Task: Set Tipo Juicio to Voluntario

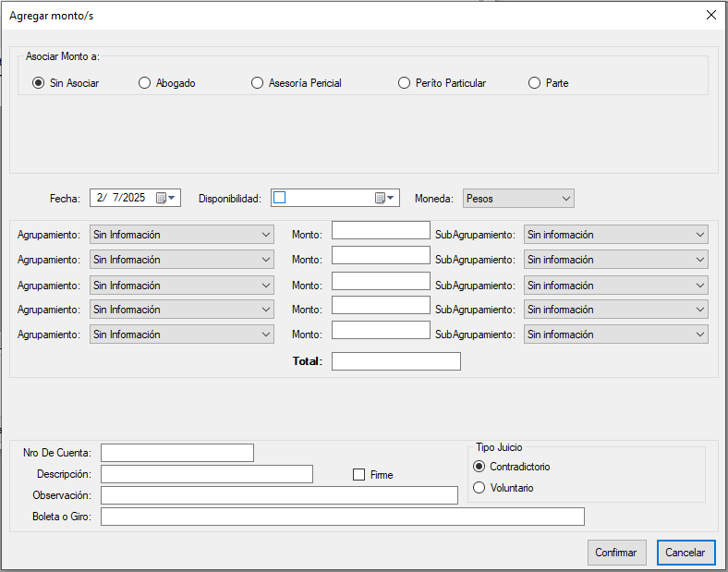Action: [x=479, y=488]
